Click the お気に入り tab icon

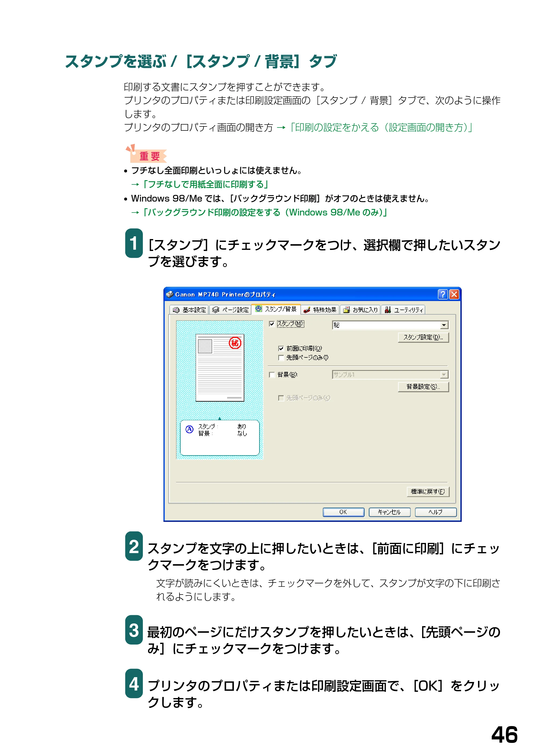(x=346, y=310)
